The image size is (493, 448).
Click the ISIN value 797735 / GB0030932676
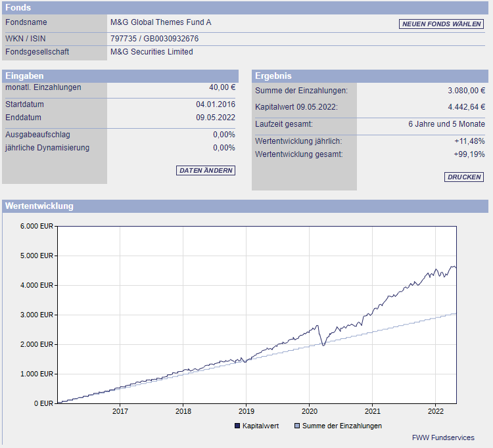[x=154, y=39]
